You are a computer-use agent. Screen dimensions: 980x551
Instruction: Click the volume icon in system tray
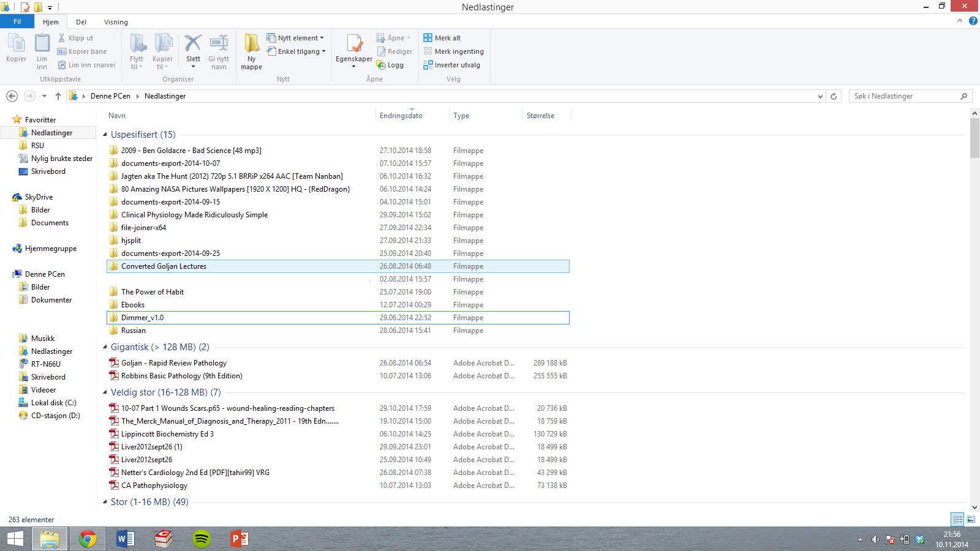875,539
